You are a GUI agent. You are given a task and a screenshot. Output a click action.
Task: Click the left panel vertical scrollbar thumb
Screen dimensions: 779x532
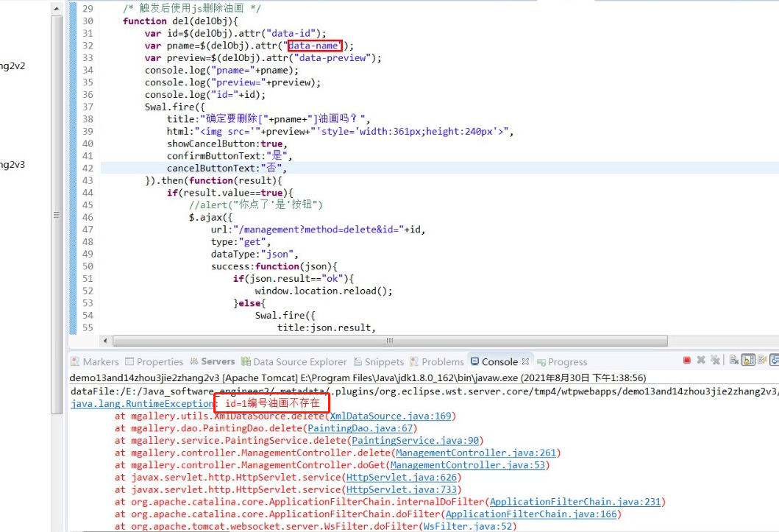point(57,215)
